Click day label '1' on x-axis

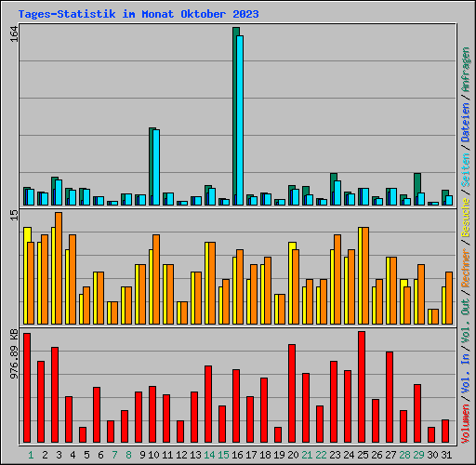(x=31, y=455)
